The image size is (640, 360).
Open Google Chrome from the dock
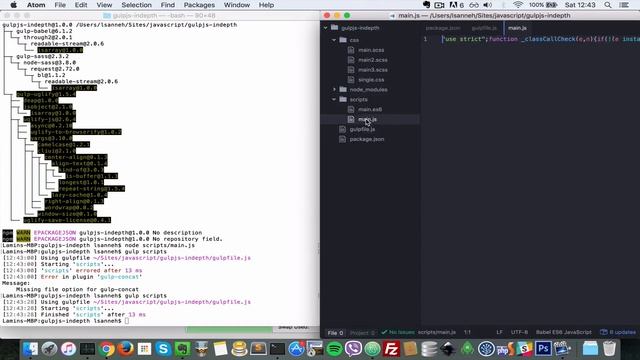click(107, 349)
